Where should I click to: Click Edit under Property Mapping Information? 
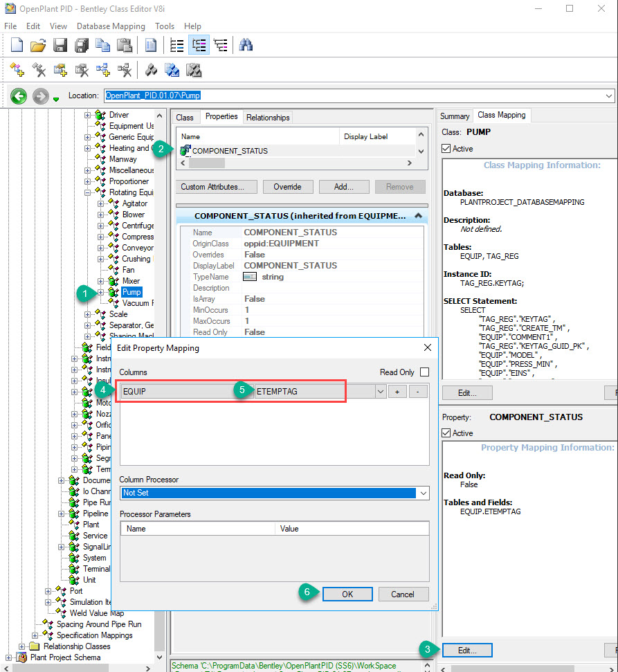point(467,650)
